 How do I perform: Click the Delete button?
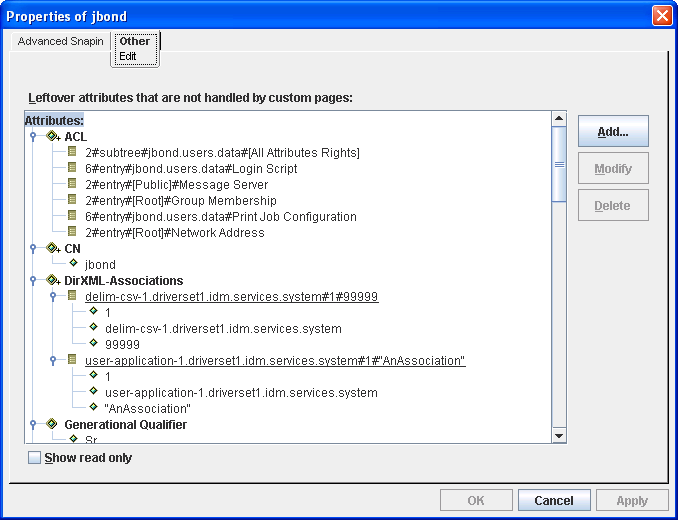[613, 205]
